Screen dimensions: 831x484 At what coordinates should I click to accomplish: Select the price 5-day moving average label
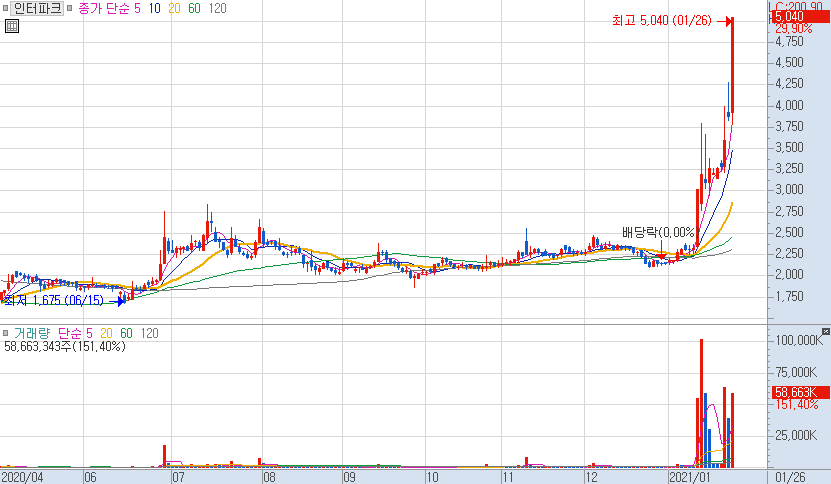tap(137, 8)
